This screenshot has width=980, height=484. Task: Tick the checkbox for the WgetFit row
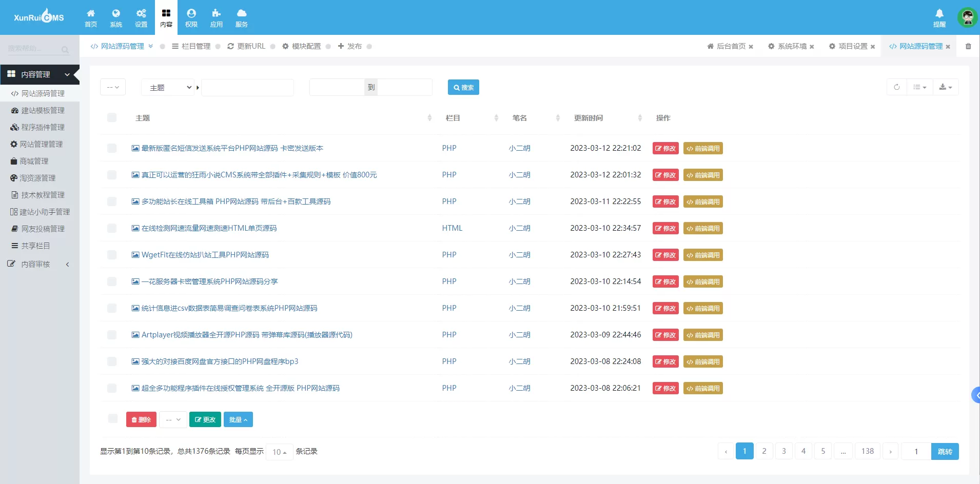coord(112,255)
